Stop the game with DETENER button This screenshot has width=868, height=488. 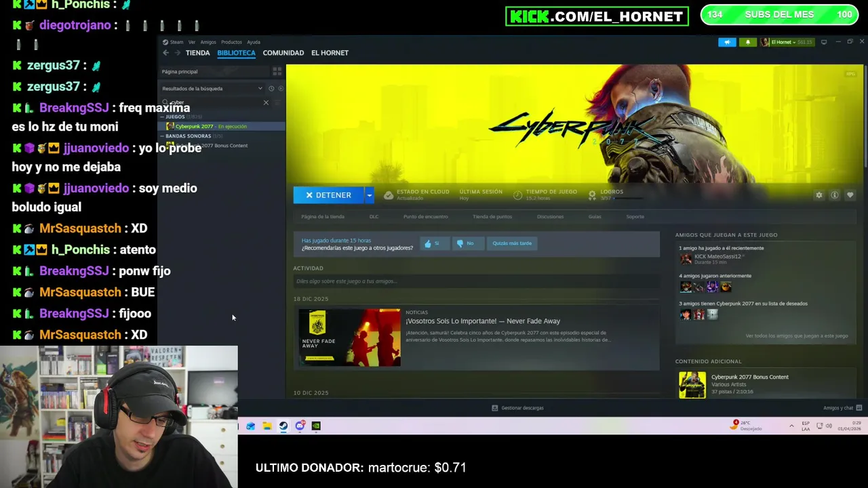(x=329, y=195)
